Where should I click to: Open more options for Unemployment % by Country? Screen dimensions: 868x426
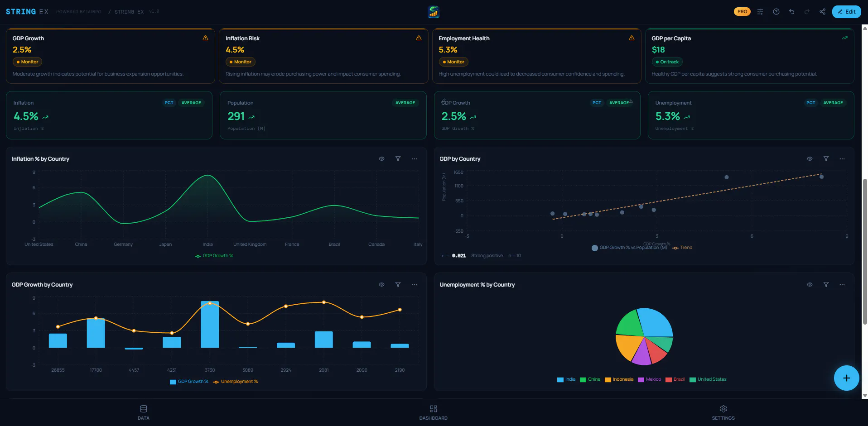point(842,285)
